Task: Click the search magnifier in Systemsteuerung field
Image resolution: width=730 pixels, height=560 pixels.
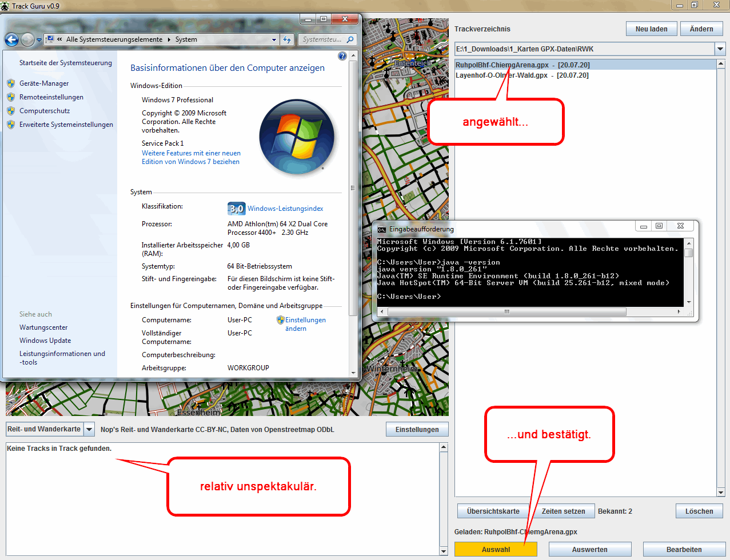Action: tap(350, 39)
